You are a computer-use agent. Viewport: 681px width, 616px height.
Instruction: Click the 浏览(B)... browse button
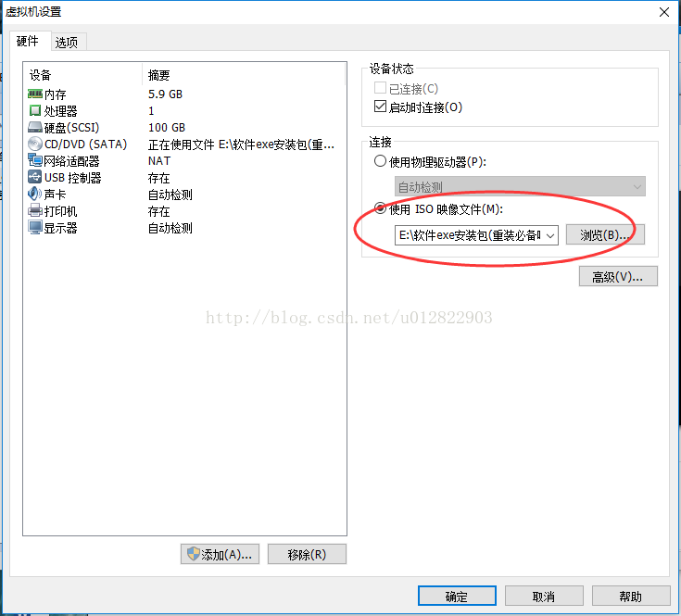pyautogui.click(x=605, y=235)
